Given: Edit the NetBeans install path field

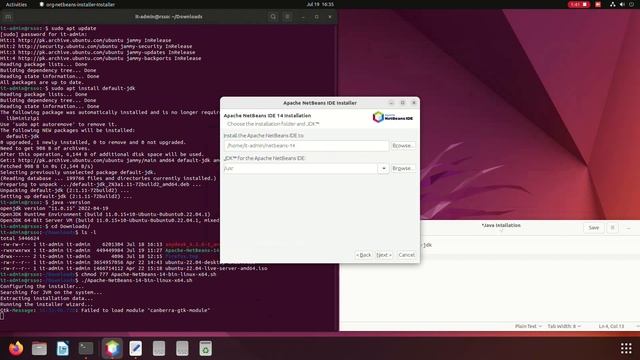Looking at the screenshot, I should point(306,146).
